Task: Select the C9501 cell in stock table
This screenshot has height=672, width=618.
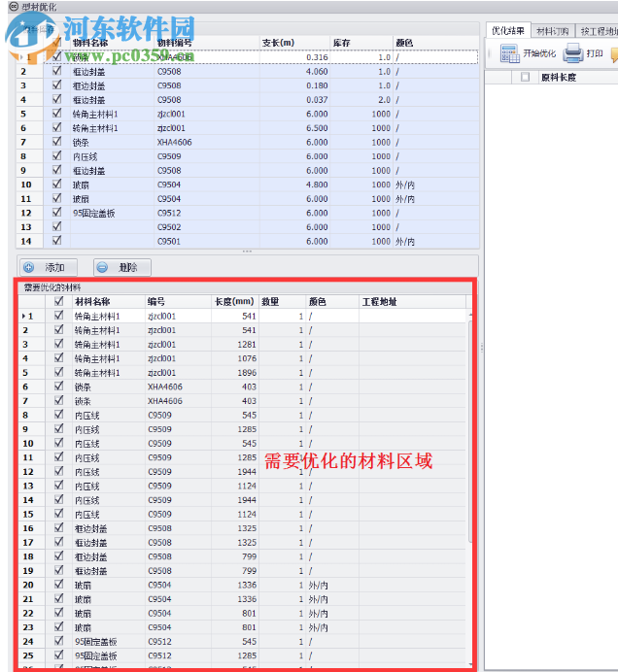Action: [x=207, y=241]
